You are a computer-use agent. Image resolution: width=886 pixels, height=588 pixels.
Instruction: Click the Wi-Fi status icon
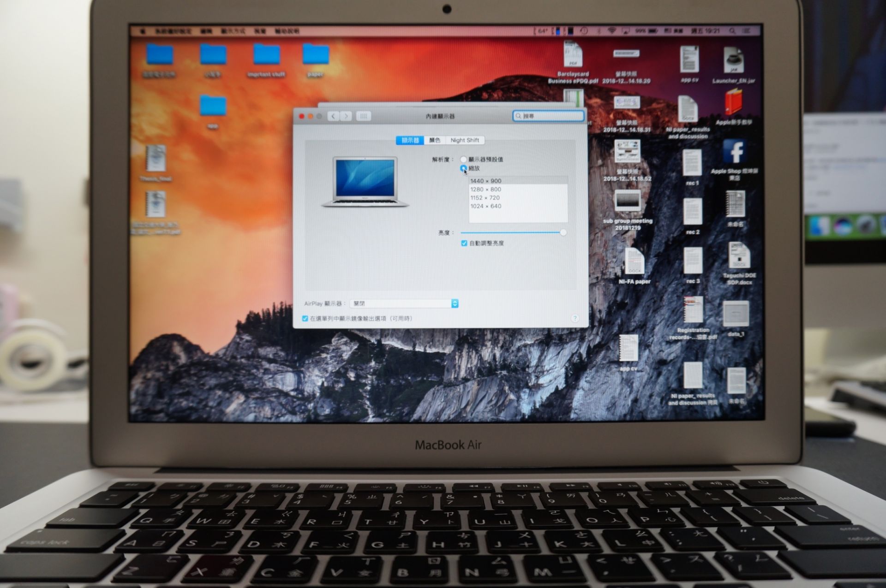coord(612,31)
